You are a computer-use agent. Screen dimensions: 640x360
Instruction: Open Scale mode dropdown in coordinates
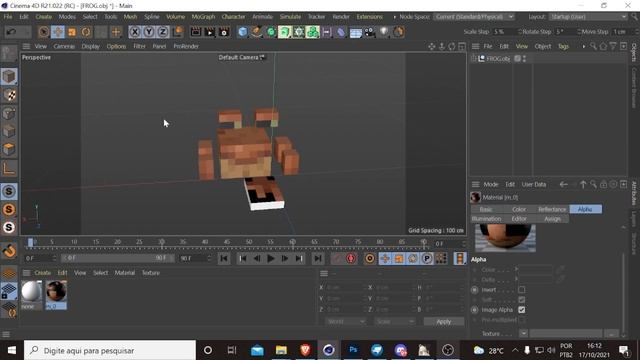pyautogui.click(x=395, y=322)
